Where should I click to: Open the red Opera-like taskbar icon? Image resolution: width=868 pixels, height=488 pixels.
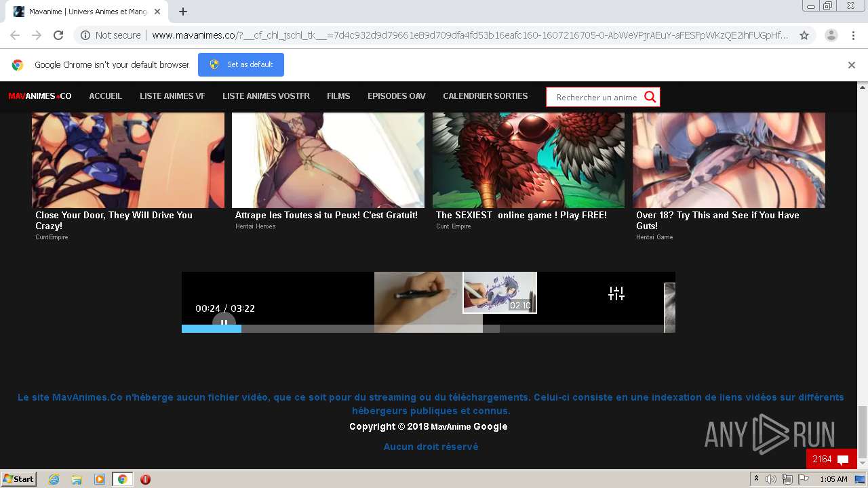click(x=145, y=479)
